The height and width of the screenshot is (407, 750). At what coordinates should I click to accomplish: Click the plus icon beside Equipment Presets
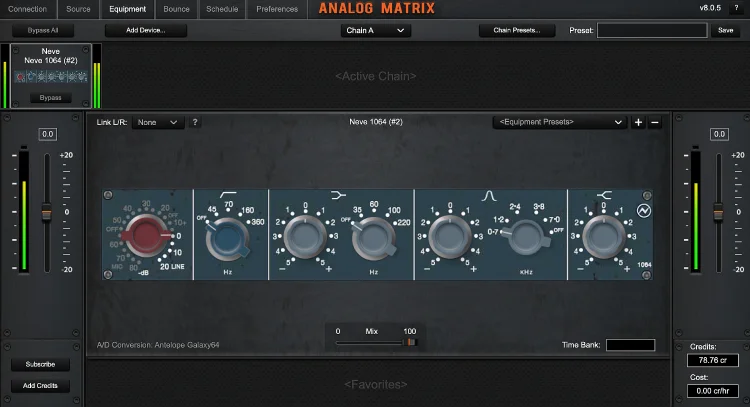(x=638, y=122)
